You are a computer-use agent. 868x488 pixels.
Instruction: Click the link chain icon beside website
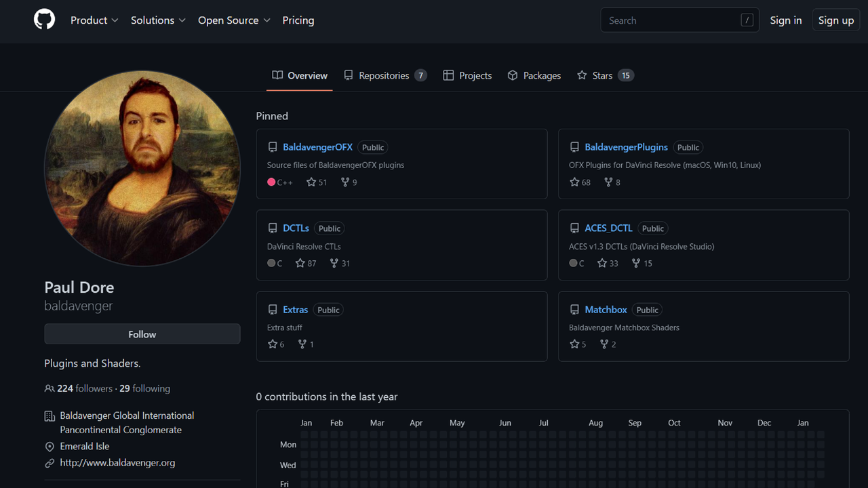pyautogui.click(x=50, y=464)
